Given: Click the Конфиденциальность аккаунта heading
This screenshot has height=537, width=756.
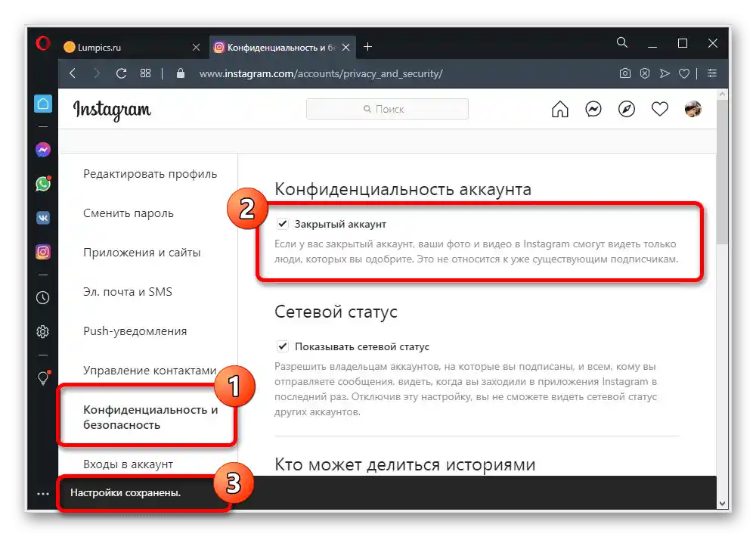Looking at the screenshot, I should 403,189.
